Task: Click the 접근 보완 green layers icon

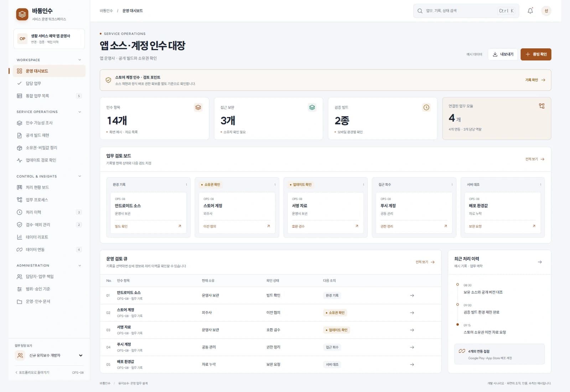Action: [x=312, y=107]
